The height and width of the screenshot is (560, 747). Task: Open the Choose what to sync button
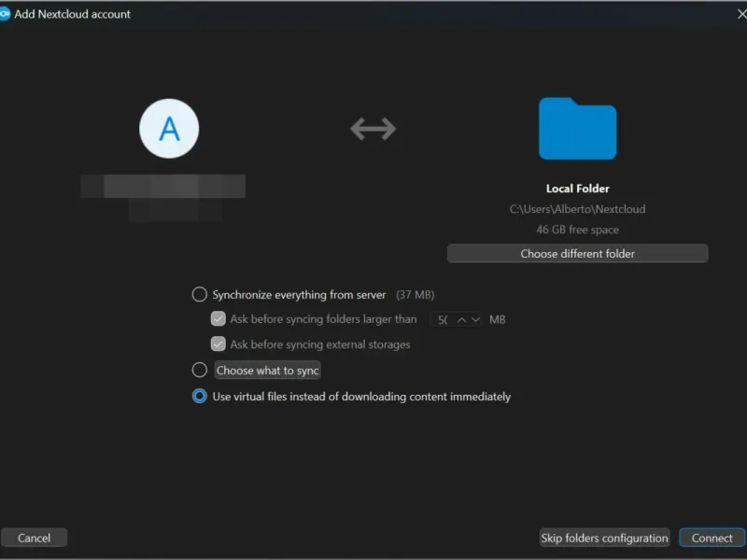pos(267,371)
